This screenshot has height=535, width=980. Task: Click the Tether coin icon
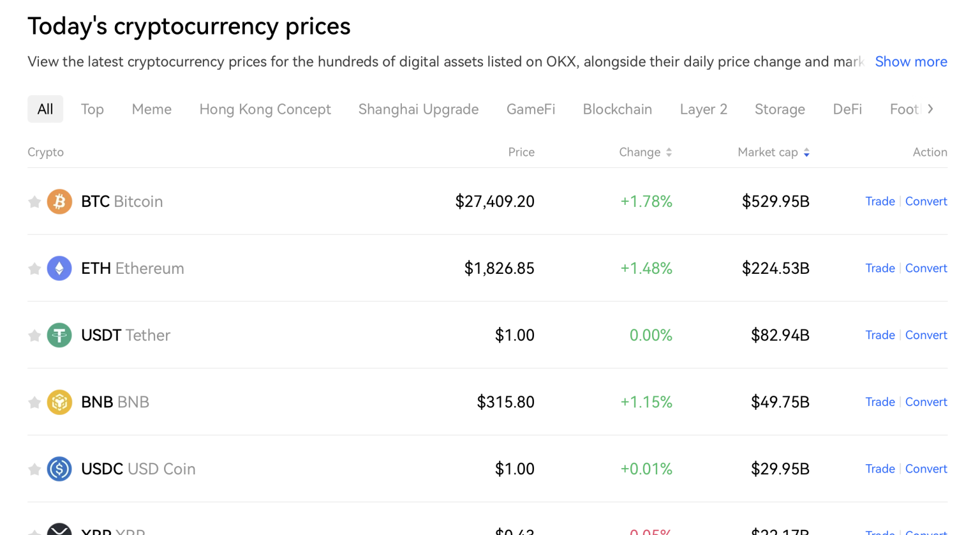59,335
